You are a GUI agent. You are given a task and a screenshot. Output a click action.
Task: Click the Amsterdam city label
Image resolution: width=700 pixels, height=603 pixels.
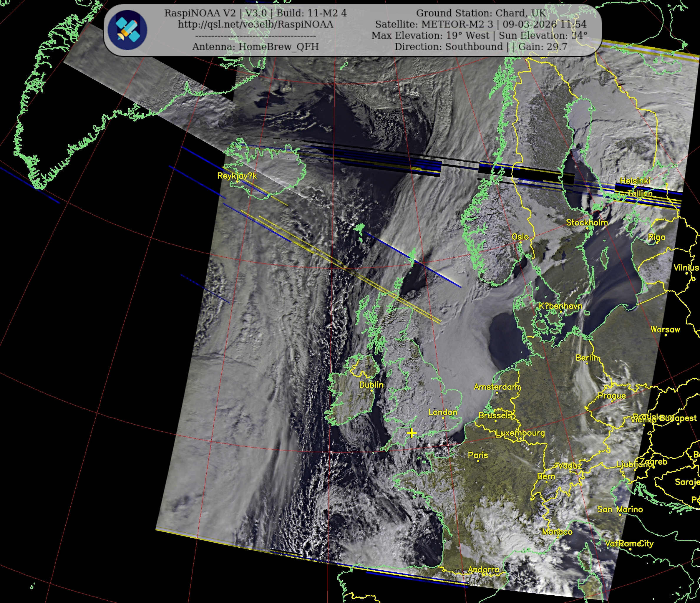point(497,387)
